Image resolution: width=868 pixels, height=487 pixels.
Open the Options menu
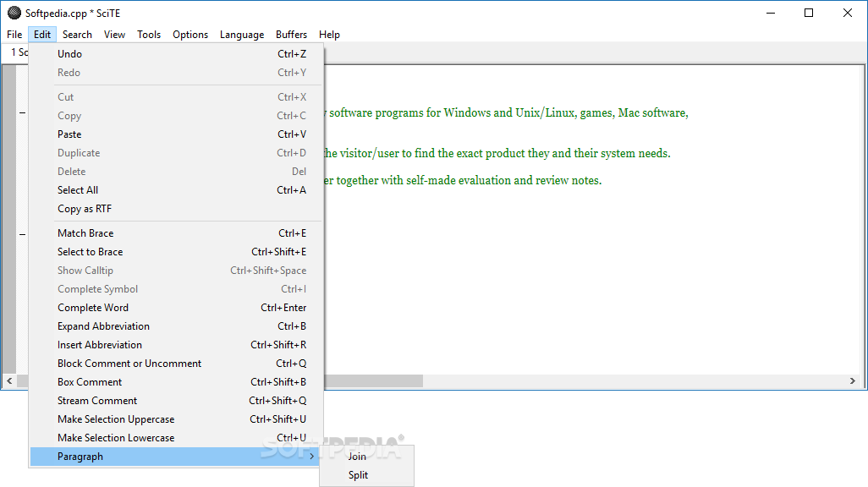[x=190, y=35]
